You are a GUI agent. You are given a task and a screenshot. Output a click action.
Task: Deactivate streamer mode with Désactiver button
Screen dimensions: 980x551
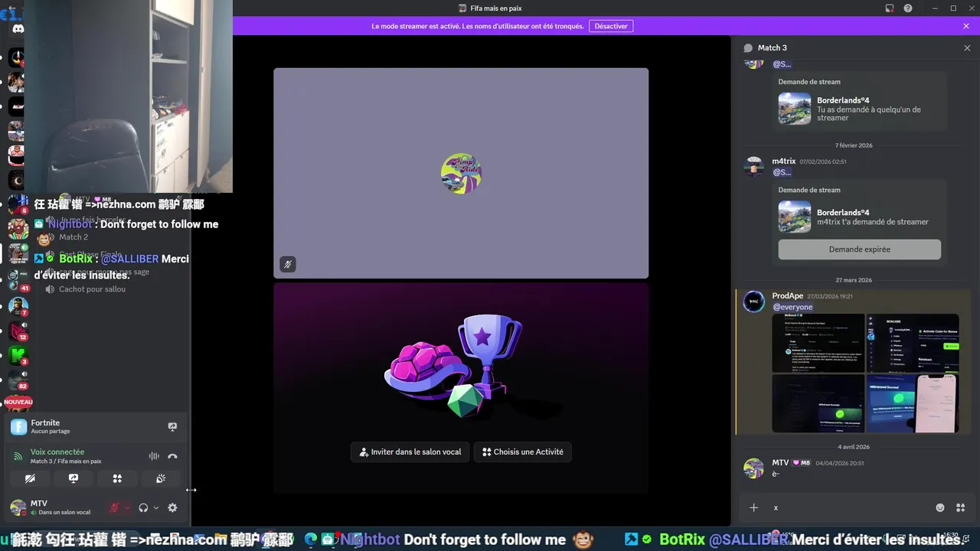point(611,26)
